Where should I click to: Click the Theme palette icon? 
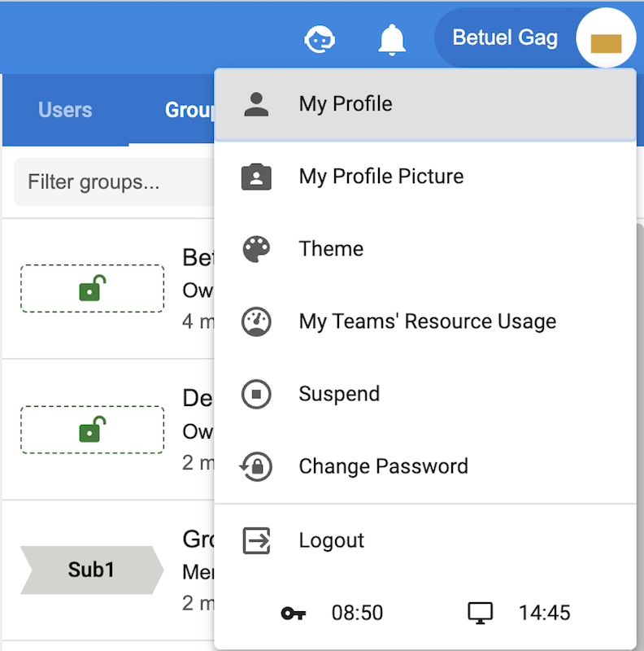[256, 249]
